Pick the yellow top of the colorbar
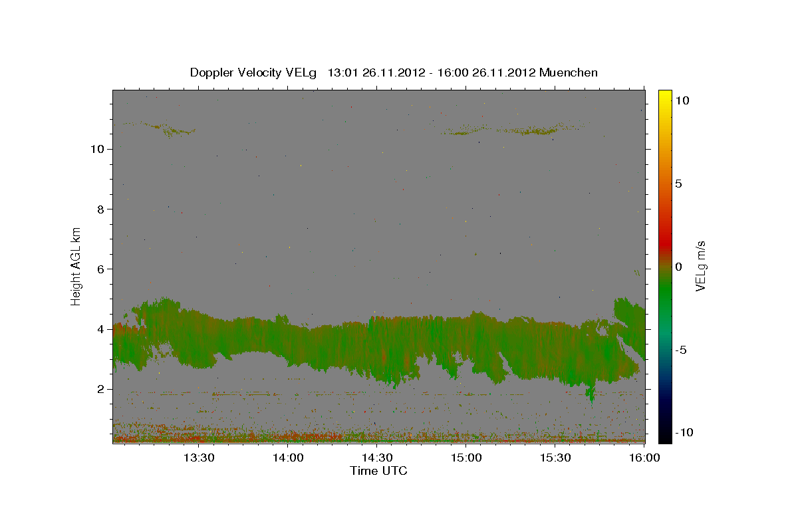Image resolution: width=798 pixels, height=532 pixels. tap(664, 94)
